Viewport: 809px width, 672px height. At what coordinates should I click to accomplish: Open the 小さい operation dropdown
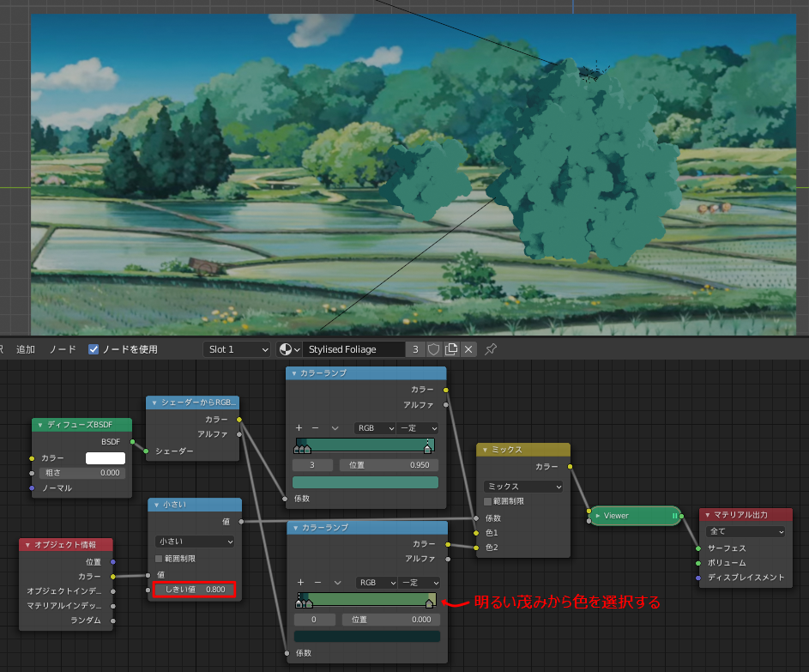pos(195,542)
